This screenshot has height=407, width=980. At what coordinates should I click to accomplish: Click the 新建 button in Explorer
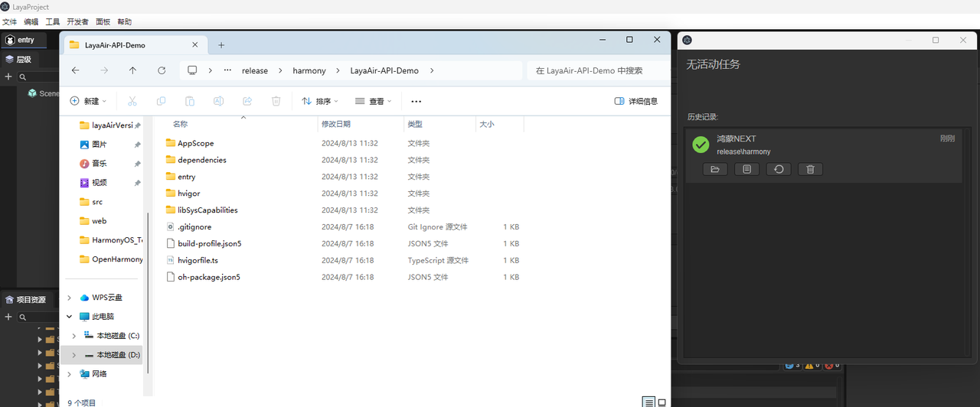(x=87, y=101)
